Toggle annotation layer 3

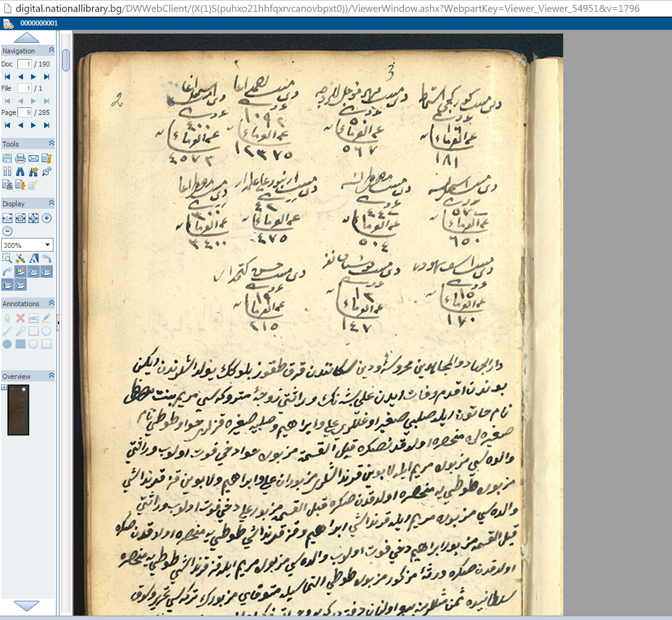(x=47, y=271)
